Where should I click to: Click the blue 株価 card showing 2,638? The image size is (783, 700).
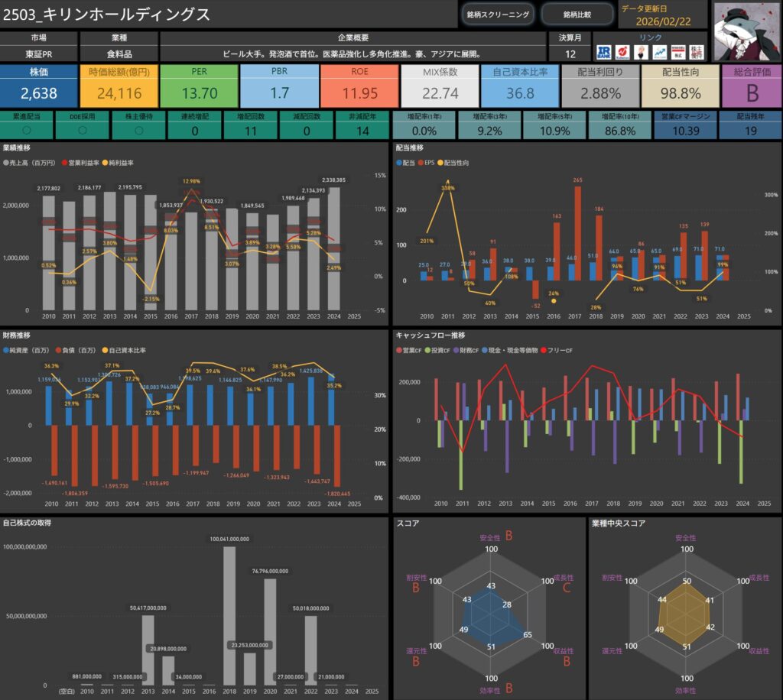[38, 86]
